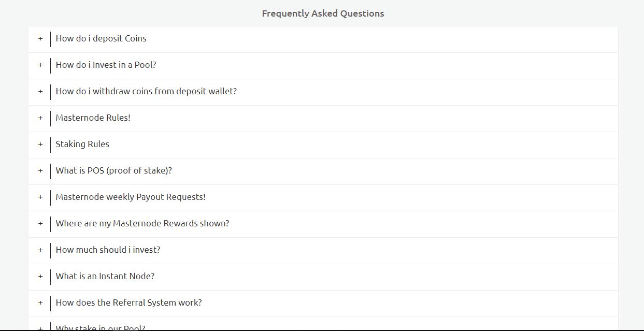Expand 'How do i Invest in a Pool?' row
Screen dimensions: 644x331
point(106,65)
